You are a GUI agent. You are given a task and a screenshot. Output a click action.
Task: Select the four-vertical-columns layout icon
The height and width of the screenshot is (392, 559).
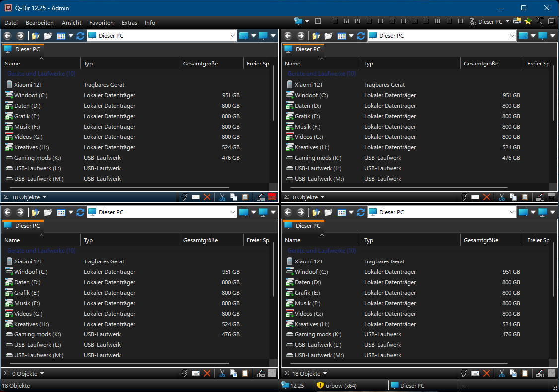click(x=392, y=21)
